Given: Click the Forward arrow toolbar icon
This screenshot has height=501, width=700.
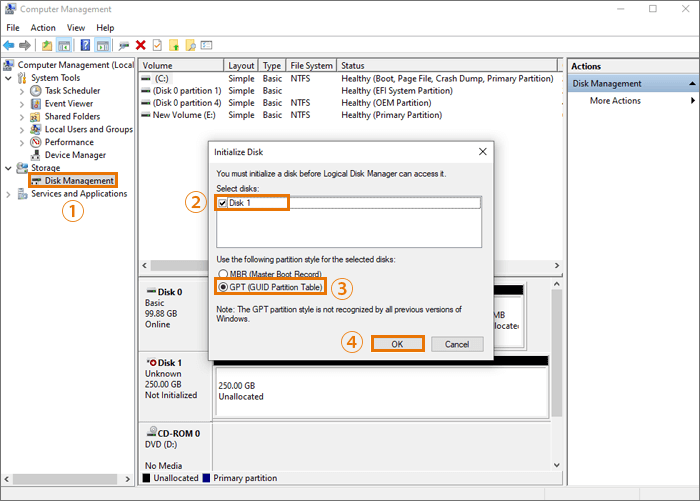Looking at the screenshot, I should click(x=25, y=45).
